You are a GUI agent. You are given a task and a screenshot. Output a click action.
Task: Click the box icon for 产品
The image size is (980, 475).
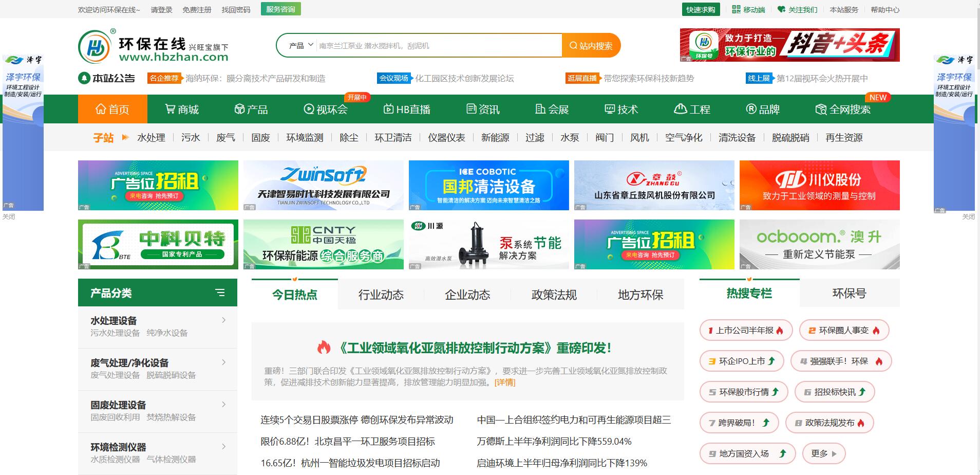point(239,109)
